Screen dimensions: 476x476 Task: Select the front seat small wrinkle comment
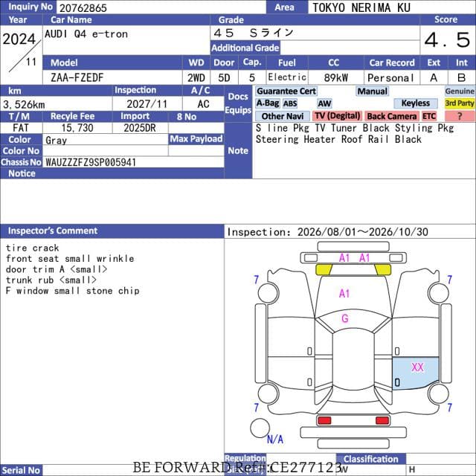pyautogui.click(x=70, y=258)
